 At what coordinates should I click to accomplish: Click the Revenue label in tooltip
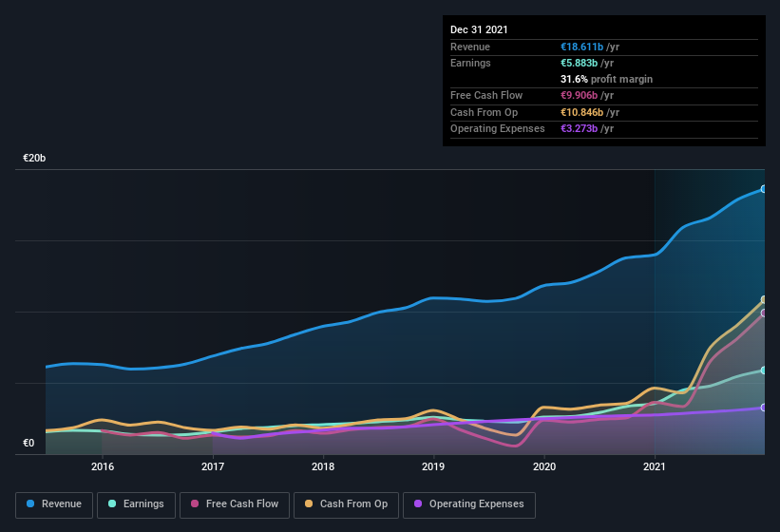[x=470, y=47]
